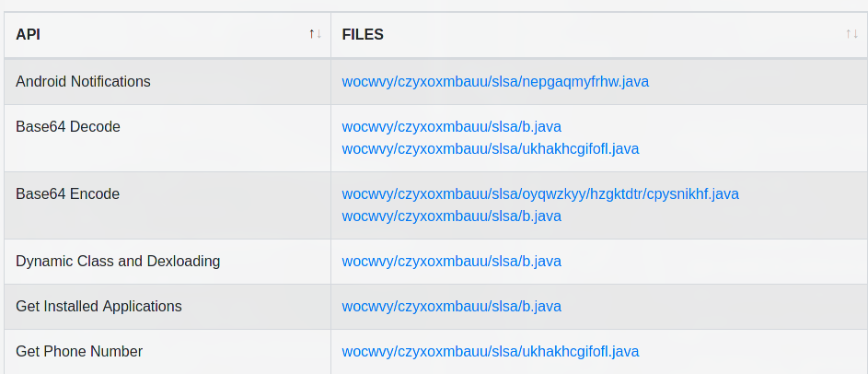Select the Get Phone Number cell text

79,351
